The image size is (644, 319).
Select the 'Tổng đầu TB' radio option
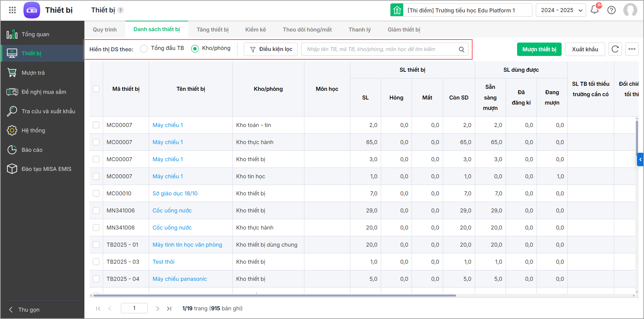(x=144, y=49)
